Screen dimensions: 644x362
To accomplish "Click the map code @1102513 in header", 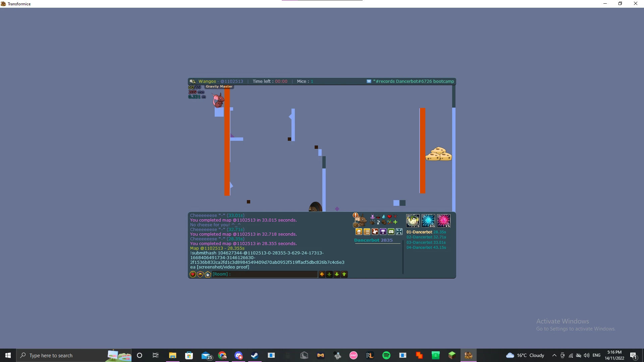I will tap(232, 81).
